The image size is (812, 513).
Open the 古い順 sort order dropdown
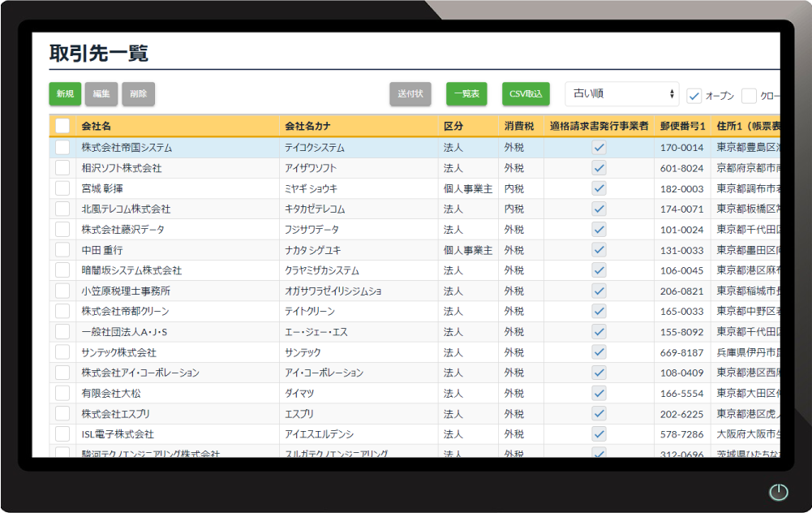621,94
